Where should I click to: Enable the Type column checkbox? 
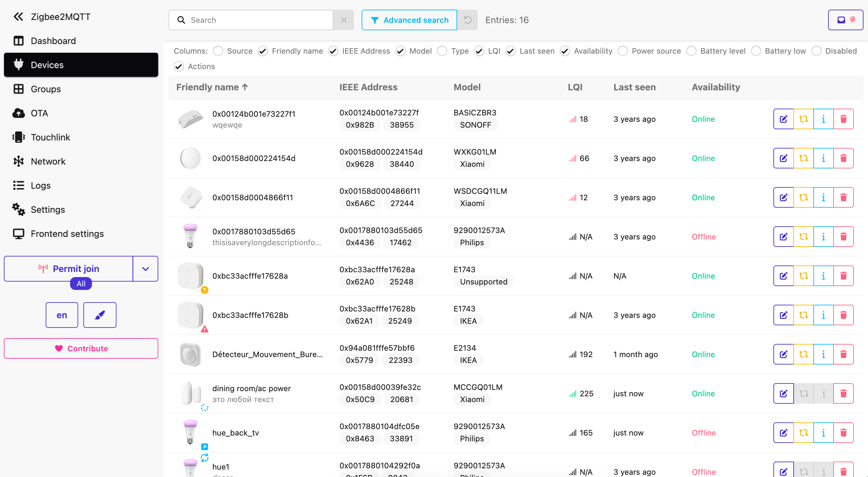tap(442, 51)
